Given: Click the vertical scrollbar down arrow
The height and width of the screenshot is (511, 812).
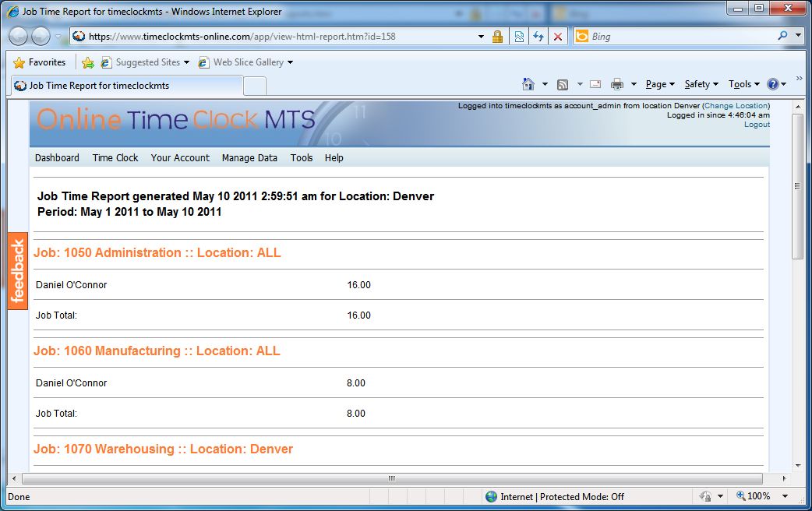Looking at the screenshot, I should [797, 466].
